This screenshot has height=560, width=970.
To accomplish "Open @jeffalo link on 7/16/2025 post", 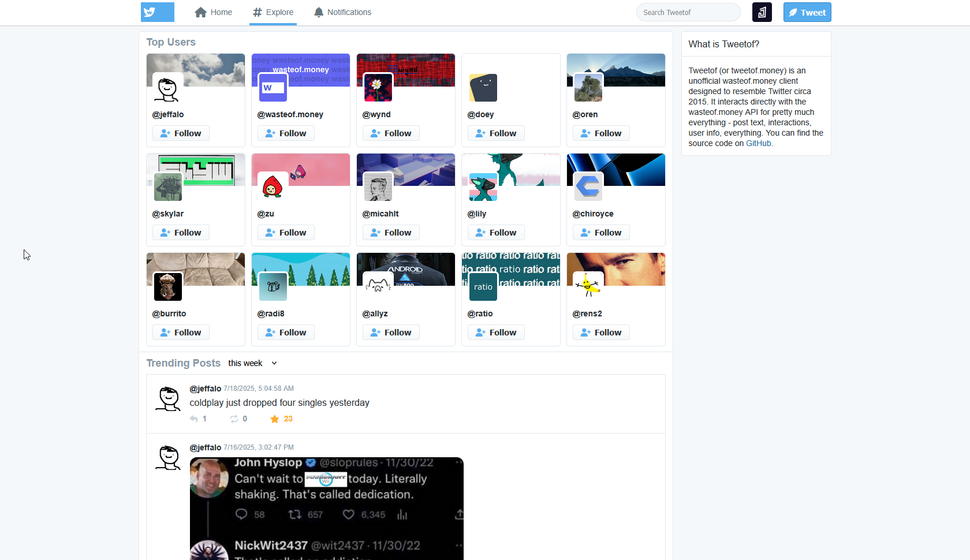I will 206,447.
